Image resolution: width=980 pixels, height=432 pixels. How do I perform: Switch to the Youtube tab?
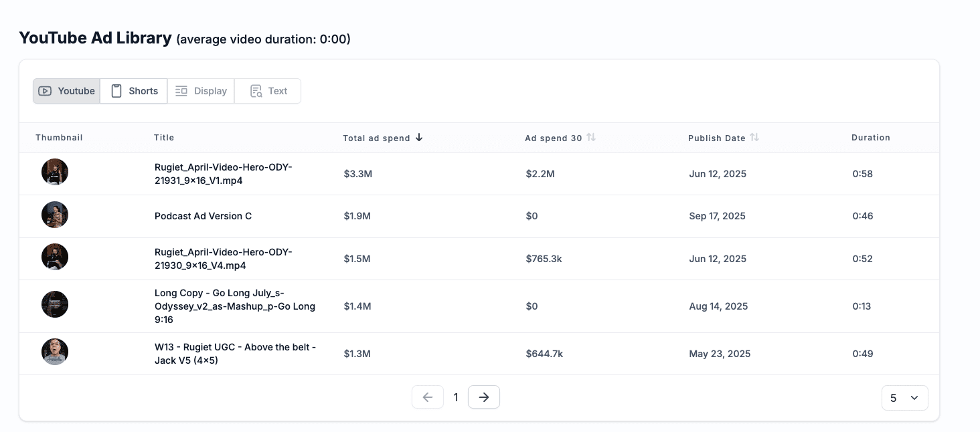pos(66,91)
